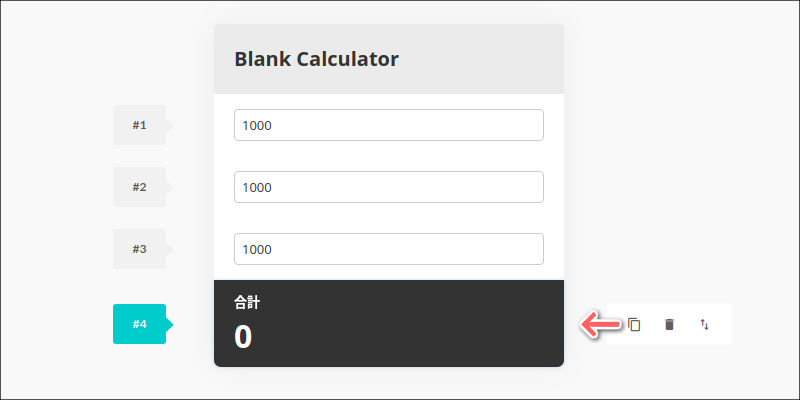Select the teal #4 element tag
Screen dimensions: 800x400
(139, 324)
